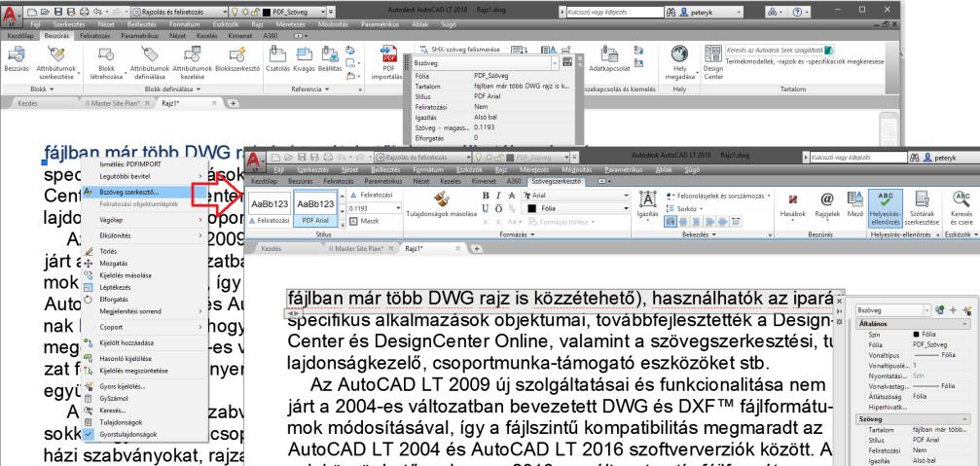
Task: Toggle Italic formatting in the text editor ribbon
Action: tap(499, 196)
